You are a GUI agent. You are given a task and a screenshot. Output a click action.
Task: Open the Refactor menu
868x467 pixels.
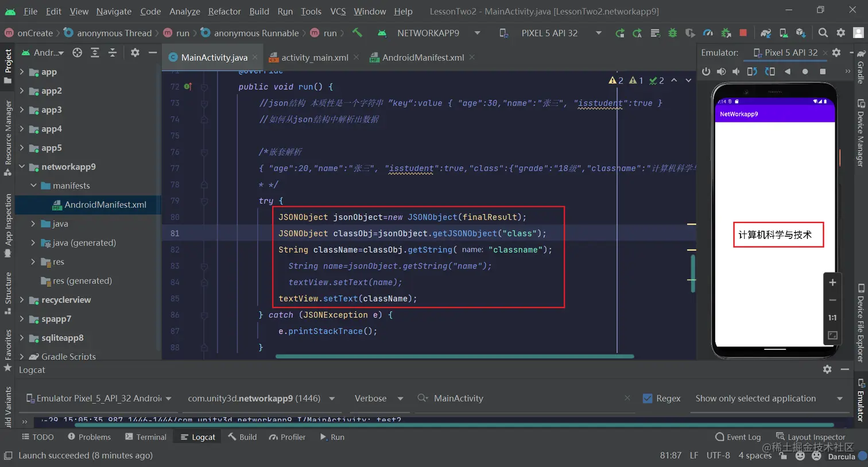[224, 11]
